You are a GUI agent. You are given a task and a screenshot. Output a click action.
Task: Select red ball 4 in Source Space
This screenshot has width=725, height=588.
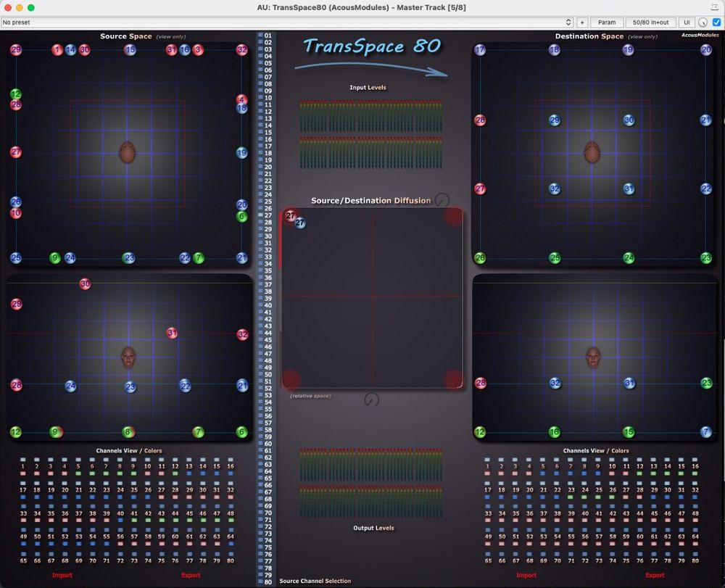pos(242,99)
